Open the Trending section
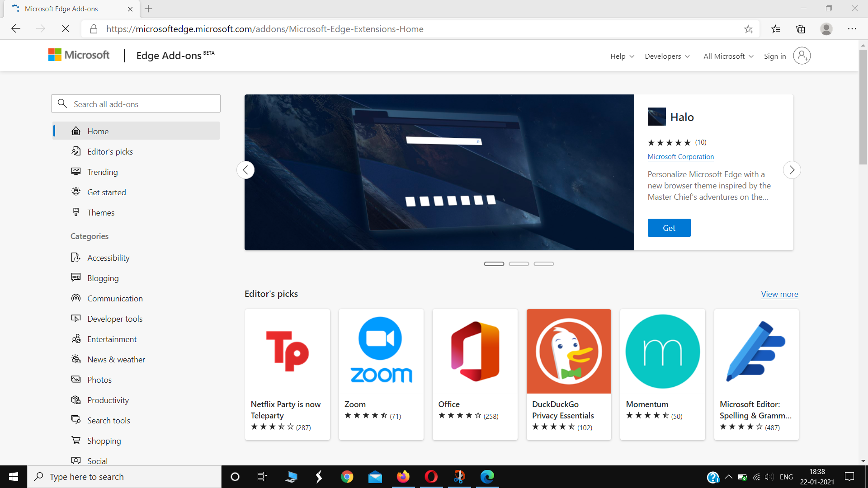Image resolution: width=868 pixels, height=488 pixels. click(x=102, y=172)
